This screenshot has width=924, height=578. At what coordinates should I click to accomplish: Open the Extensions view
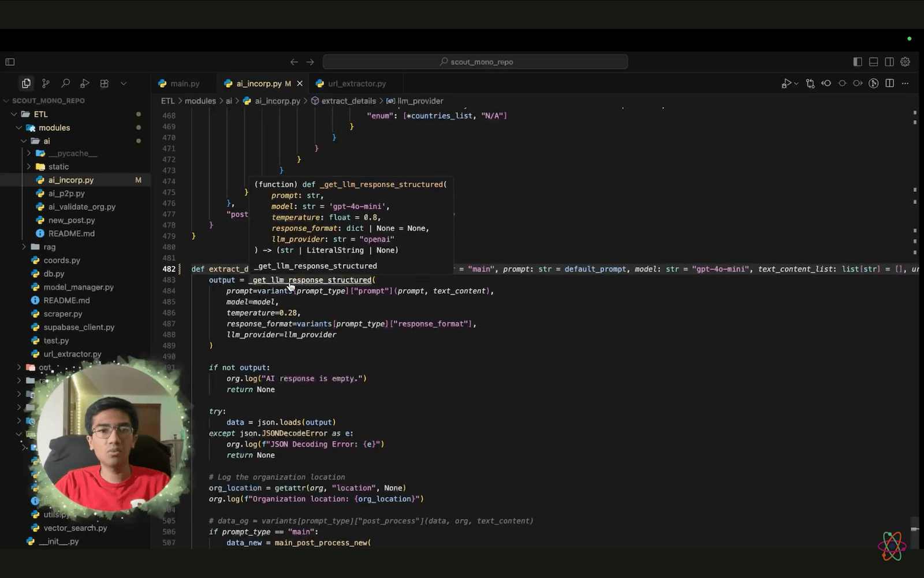point(104,83)
